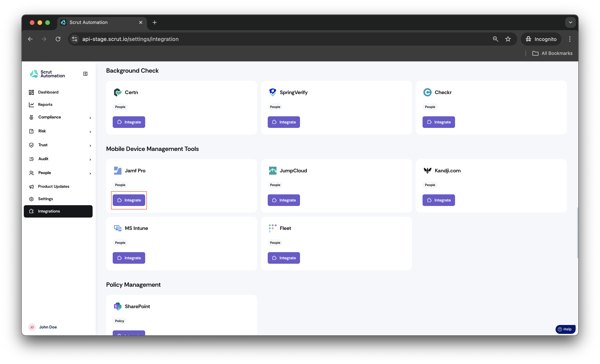Click the Jamf Pro logo icon
This screenshot has width=600, height=364.
(x=118, y=171)
